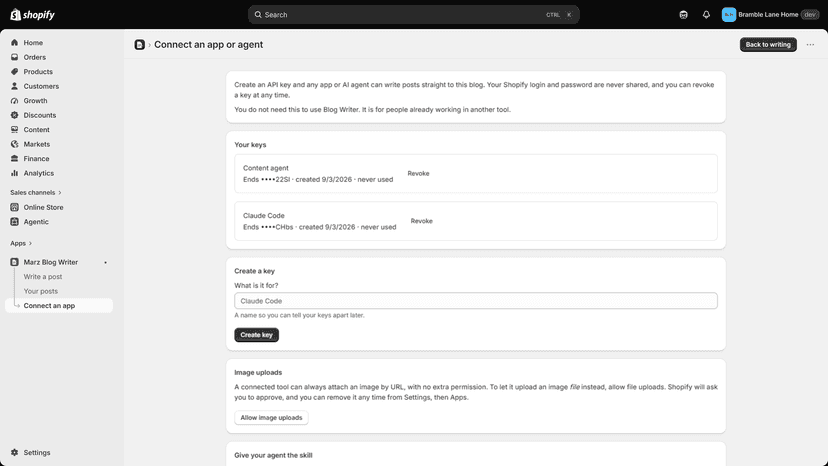Click the 'Connect an app or agent' page title
This screenshot has height=466, width=828.
209,45
